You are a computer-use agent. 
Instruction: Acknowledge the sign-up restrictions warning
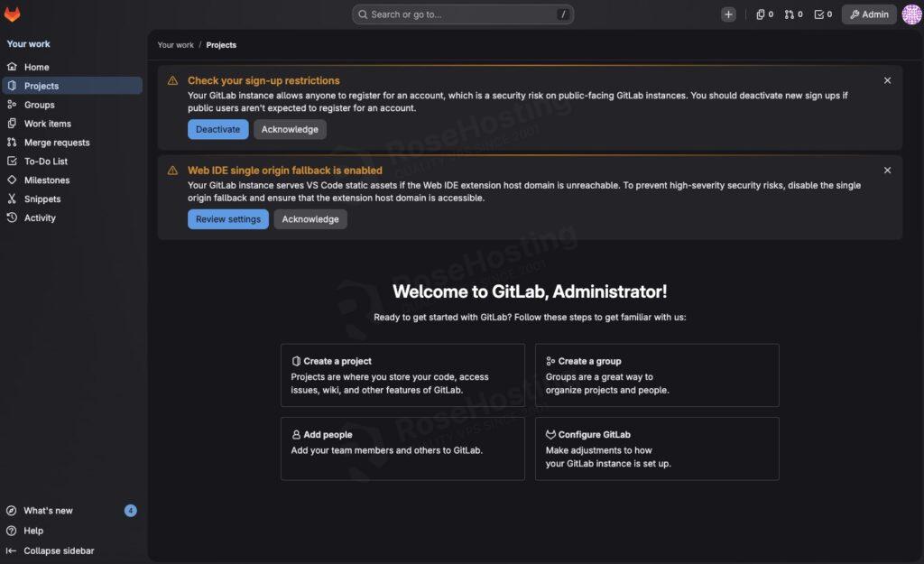coord(290,129)
